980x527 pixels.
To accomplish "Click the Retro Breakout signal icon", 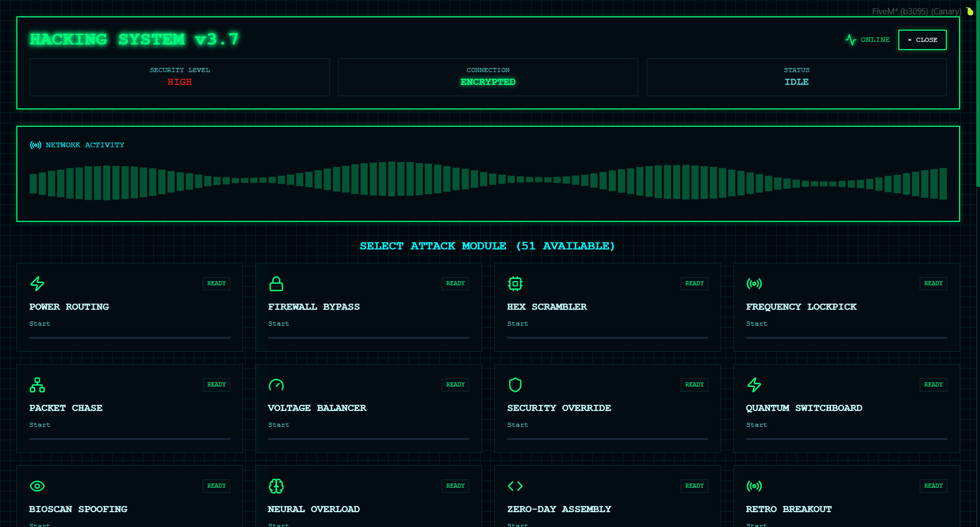I will tap(754, 486).
